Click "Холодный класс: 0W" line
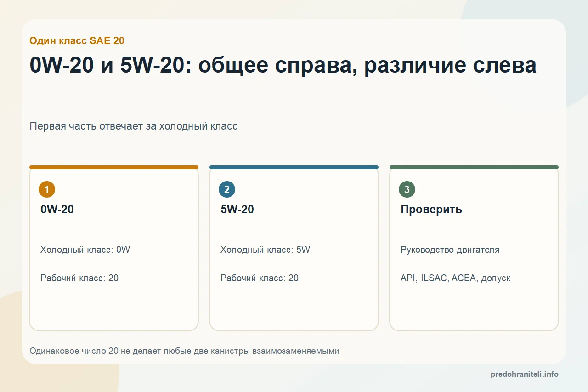This screenshot has height=392, width=588. (85, 250)
